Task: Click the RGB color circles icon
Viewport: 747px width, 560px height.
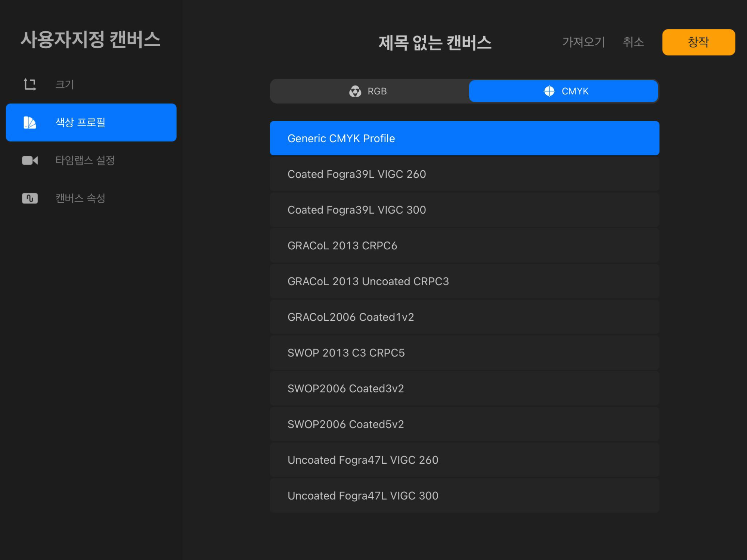Action: (355, 91)
